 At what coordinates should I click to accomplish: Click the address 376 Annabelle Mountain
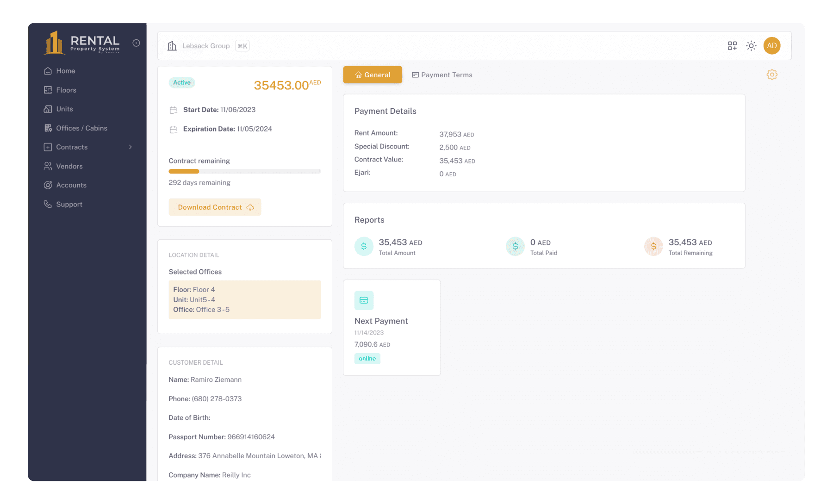pos(260,456)
